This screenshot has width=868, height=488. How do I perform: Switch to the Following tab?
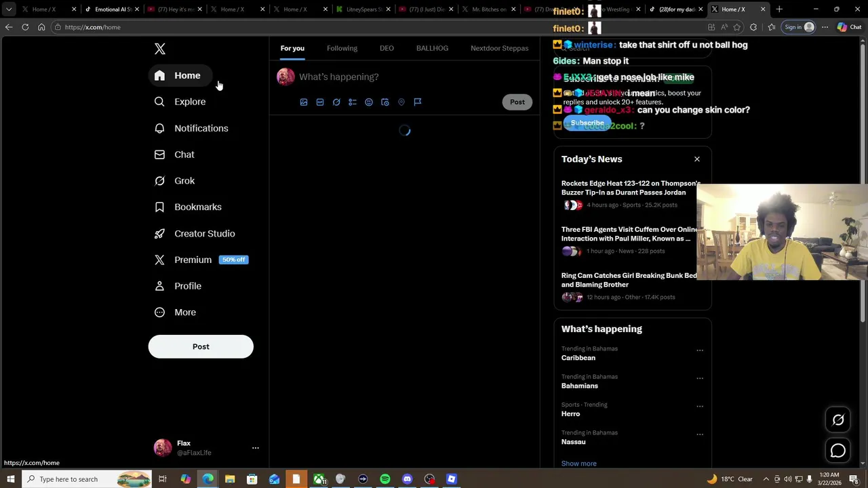click(342, 48)
